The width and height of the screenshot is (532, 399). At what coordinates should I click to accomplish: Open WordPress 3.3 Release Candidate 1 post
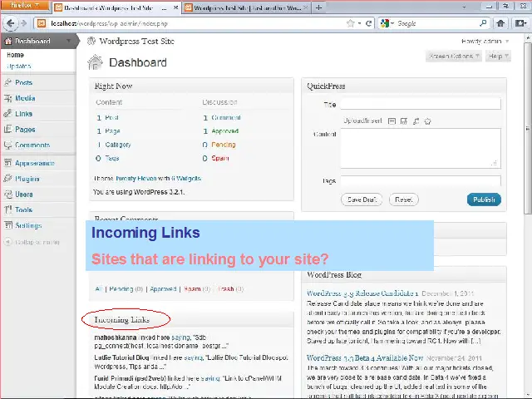click(362, 293)
